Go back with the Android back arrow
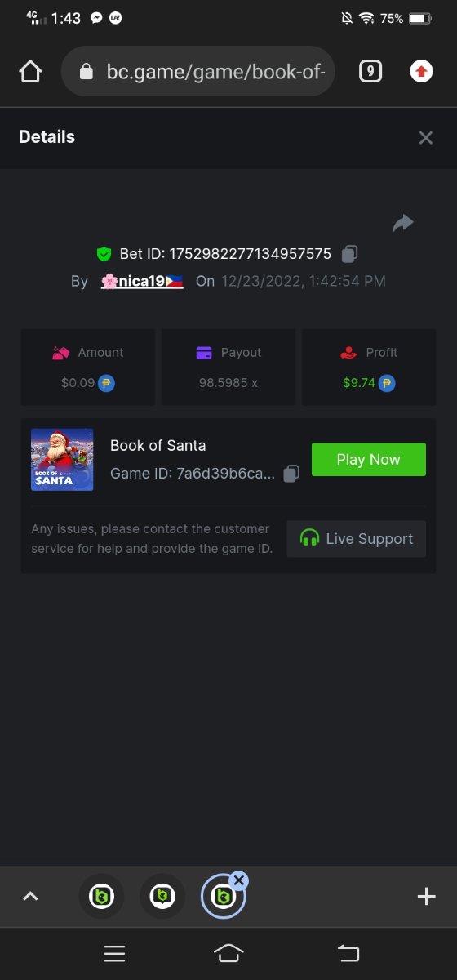The height and width of the screenshot is (980, 457). [348, 953]
